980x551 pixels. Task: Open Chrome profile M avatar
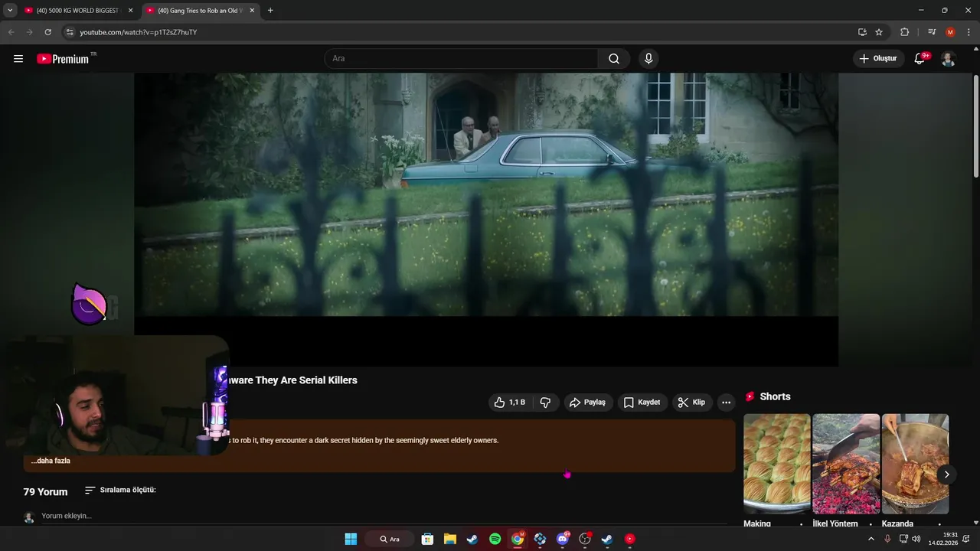click(x=950, y=32)
